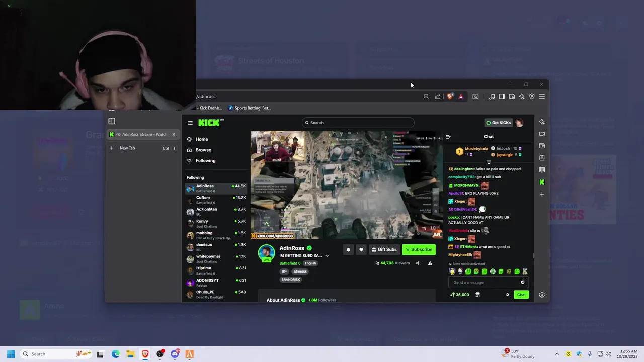The image size is (644, 362).
Task: Select AdinRoss in Following list
Action: point(216,188)
